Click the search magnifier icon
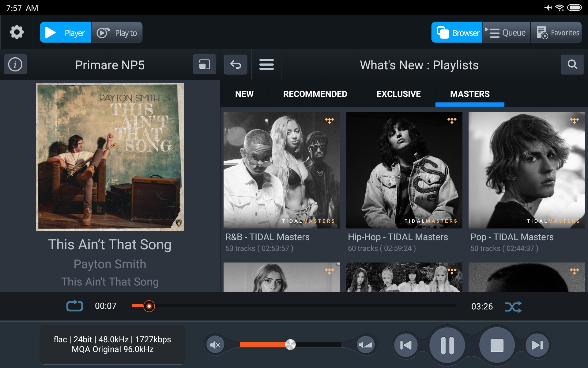The width and height of the screenshot is (588, 368). click(572, 64)
